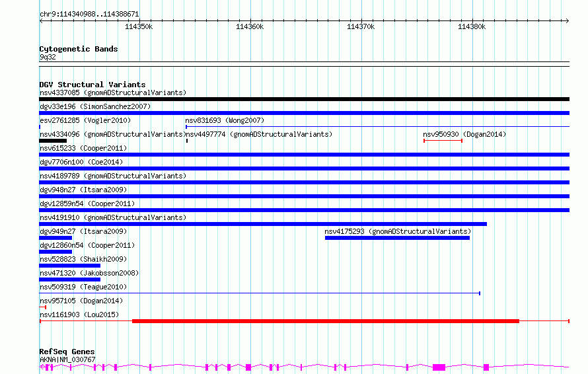588x374 pixels.
Task: Select the short black nsv4334096 variant bar
Action: click(x=53, y=141)
